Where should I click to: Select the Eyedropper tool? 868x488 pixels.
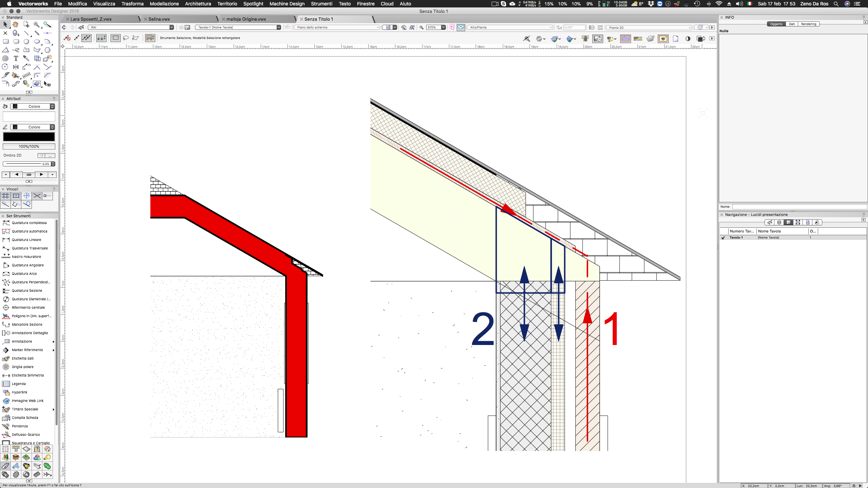point(26,58)
